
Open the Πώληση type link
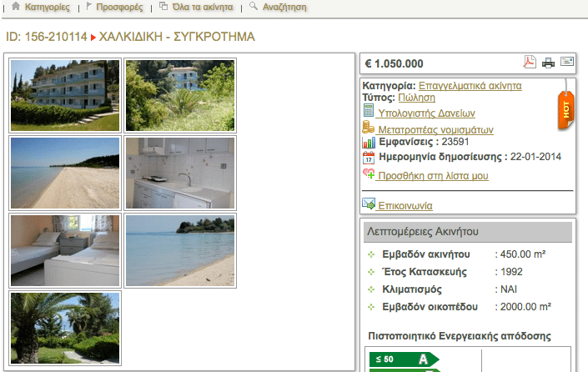point(417,98)
